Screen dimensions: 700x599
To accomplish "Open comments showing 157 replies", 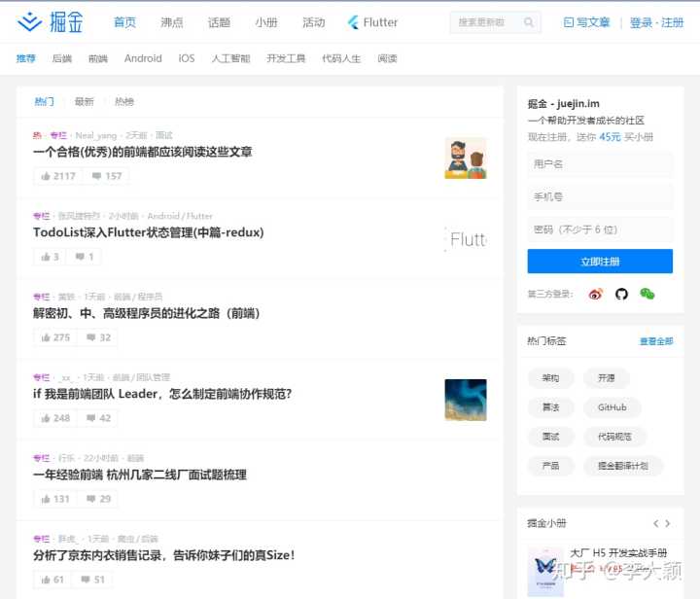I will click(x=106, y=176).
